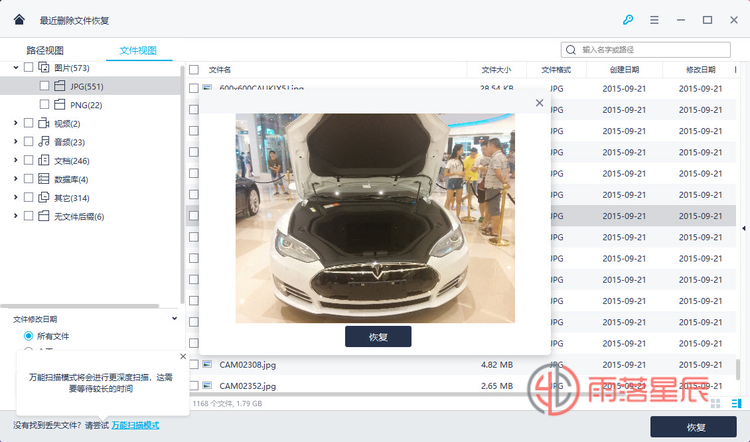The height and width of the screenshot is (442, 750).
Task: Click the 4.82 MB size cell
Action: [497, 365]
